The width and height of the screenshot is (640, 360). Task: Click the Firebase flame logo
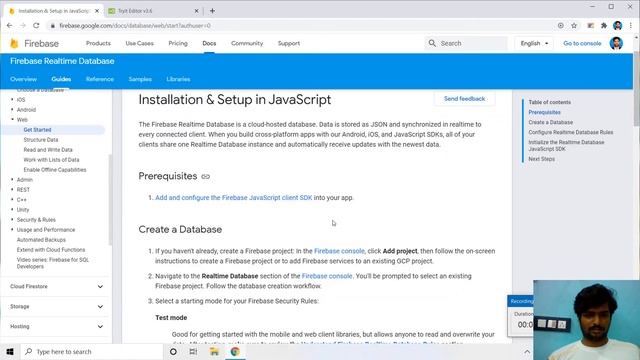(14, 43)
